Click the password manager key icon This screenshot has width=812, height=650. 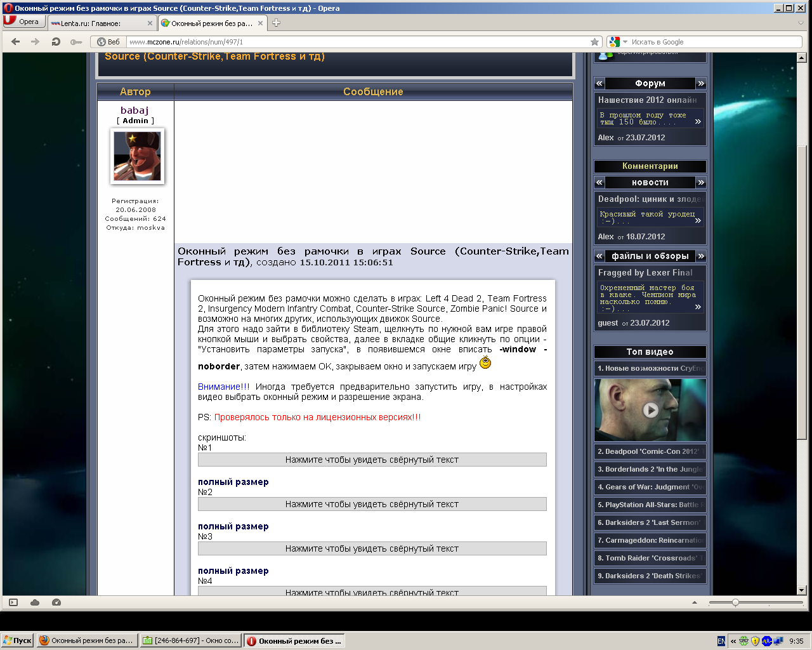click(75, 42)
